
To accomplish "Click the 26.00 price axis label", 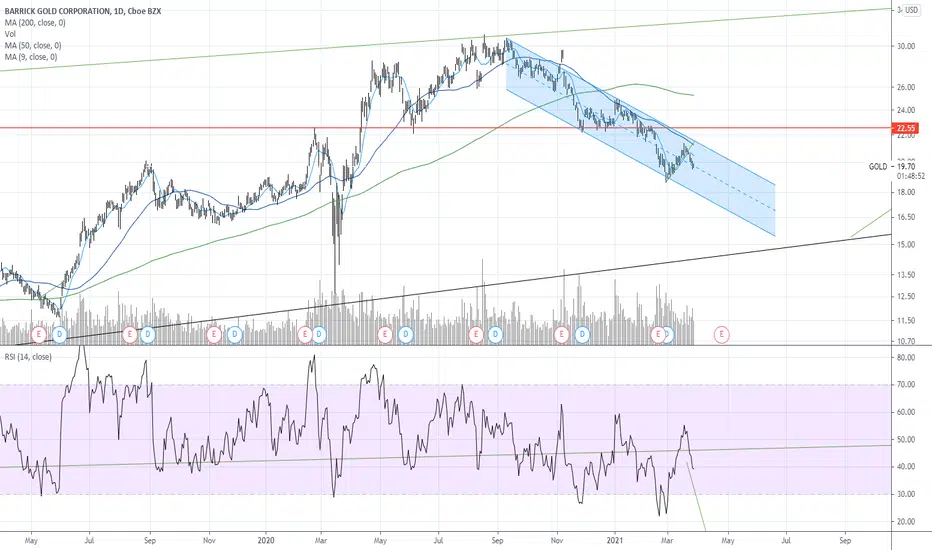I will [x=906, y=87].
